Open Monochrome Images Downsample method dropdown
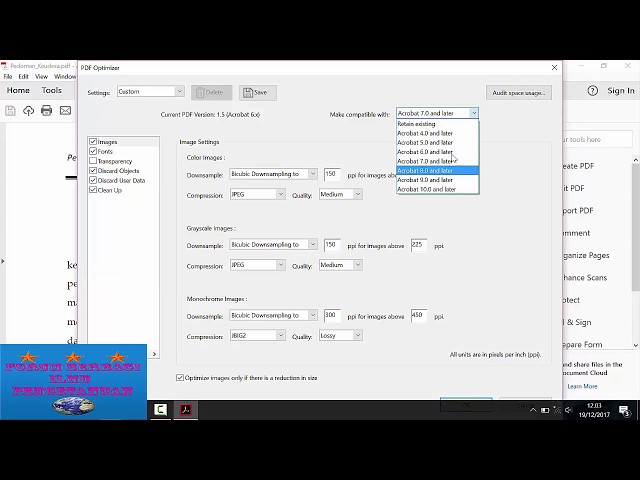The width and height of the screenshot is (640, 480). [273, 315]
